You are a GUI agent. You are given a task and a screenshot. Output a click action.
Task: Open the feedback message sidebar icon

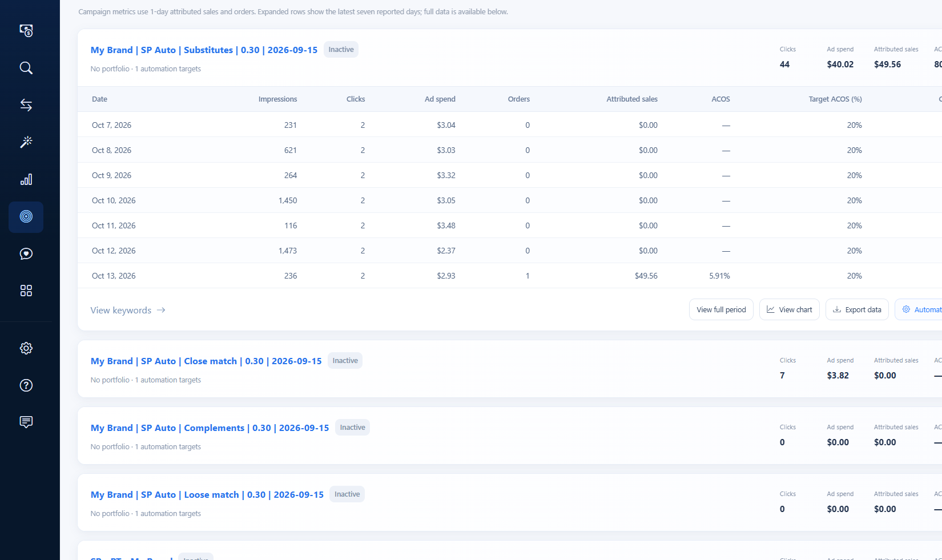click(26, 422)
